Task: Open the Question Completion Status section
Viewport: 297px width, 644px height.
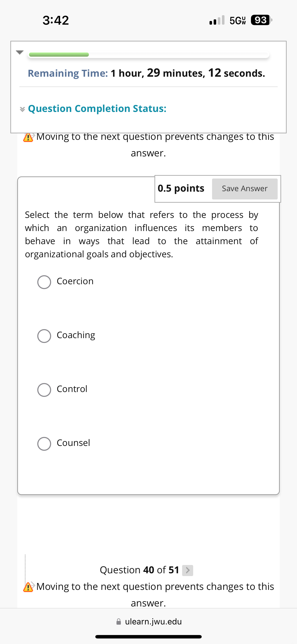Action: pos(97,109)
